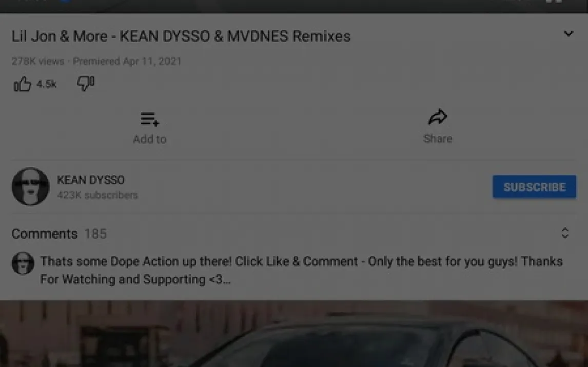Image resolution: width=588 pixels, height=367 pixels.
Task: Click the 278K views premiere date line
Action: tap(96, 61)
